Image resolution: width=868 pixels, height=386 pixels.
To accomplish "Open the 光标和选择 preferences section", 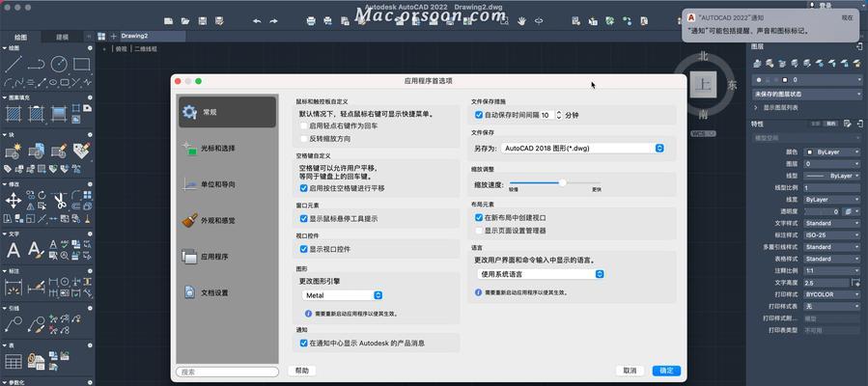I will (x=227, y=149).
